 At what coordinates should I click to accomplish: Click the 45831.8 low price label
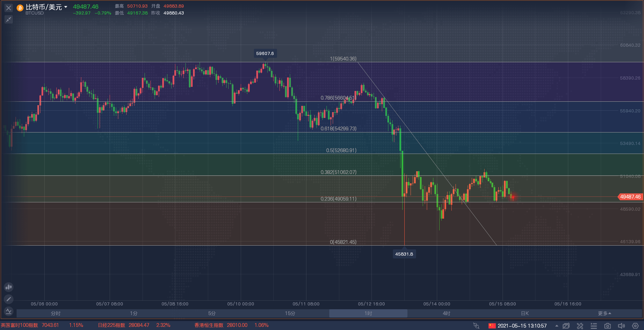(404, 254)
